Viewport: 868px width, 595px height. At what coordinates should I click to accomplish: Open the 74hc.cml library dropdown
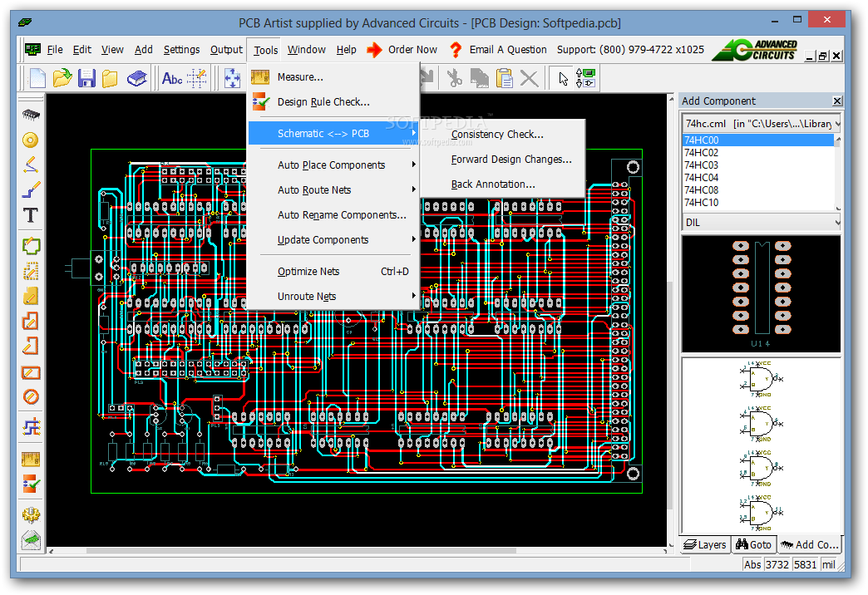pyautogui.click(x=761, y=124)
